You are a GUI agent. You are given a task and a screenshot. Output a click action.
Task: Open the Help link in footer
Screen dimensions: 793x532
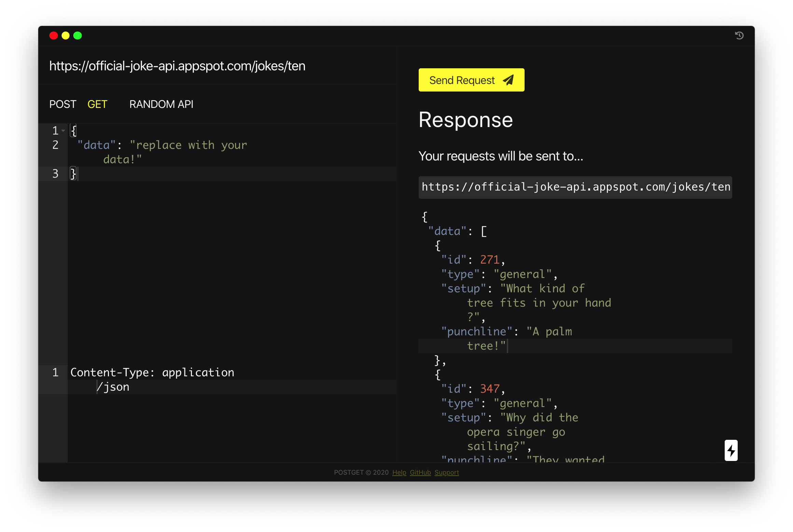click(399, 472)
